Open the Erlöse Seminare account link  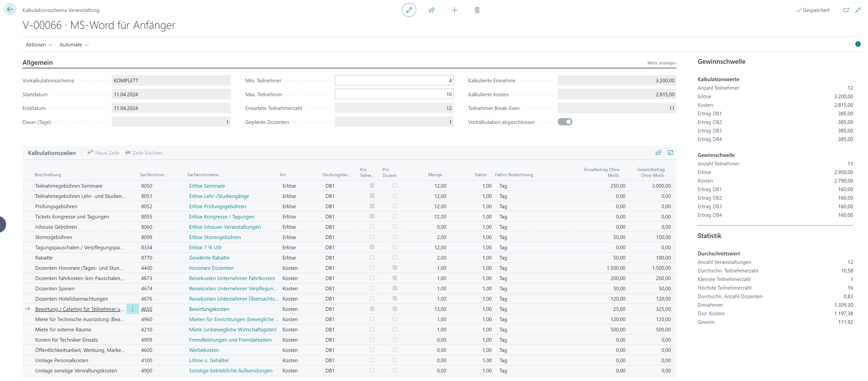coord(207,186)
